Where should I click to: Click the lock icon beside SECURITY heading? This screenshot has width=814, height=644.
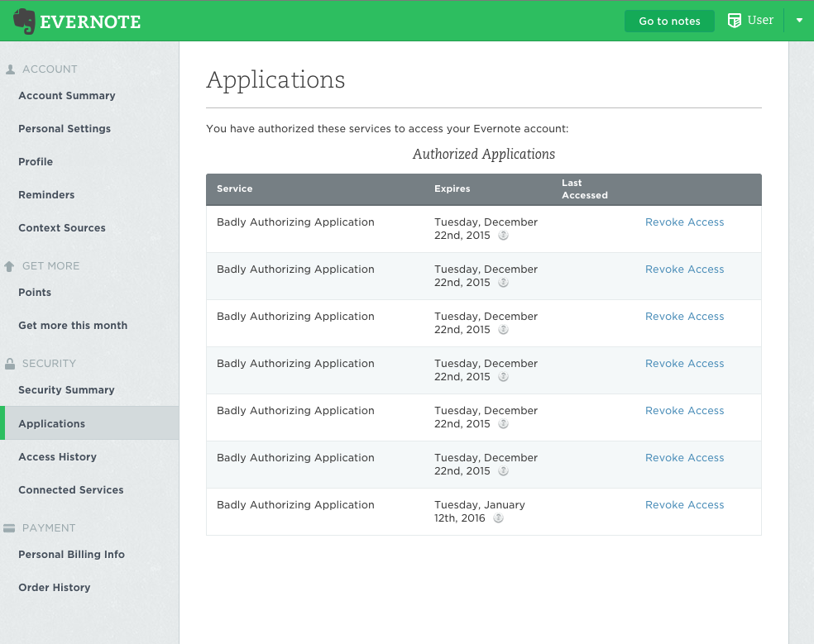point(10,364)
